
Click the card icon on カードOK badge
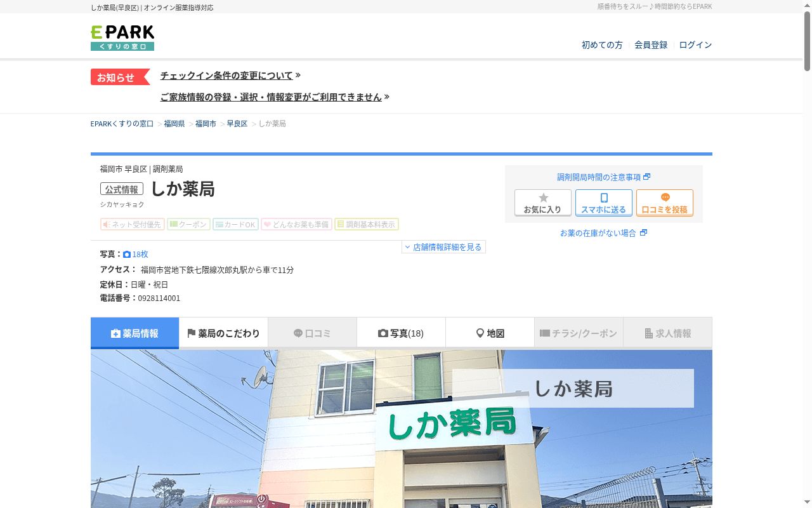tap(219, 224)
